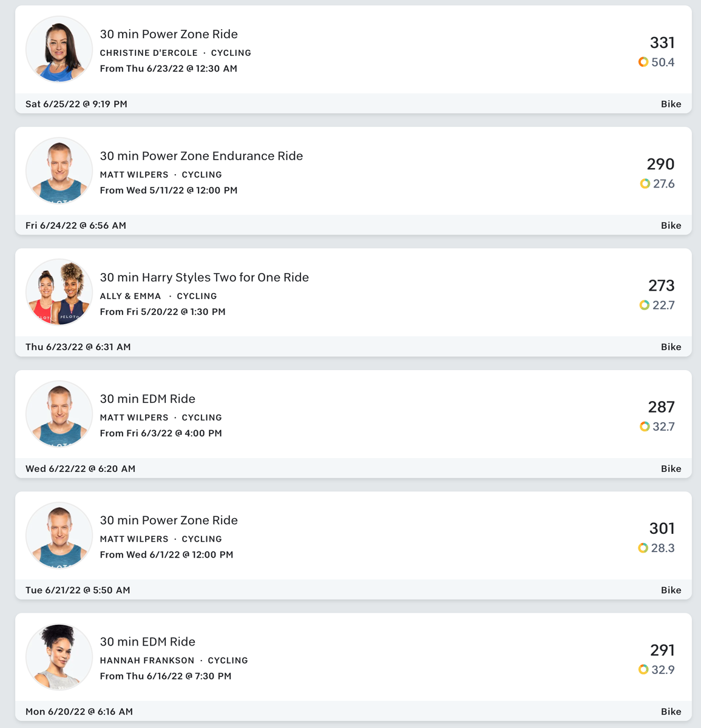701x728 pixels.
Task: Click the ring icon beside the 50.4 score
Action: tap(643, 62)
